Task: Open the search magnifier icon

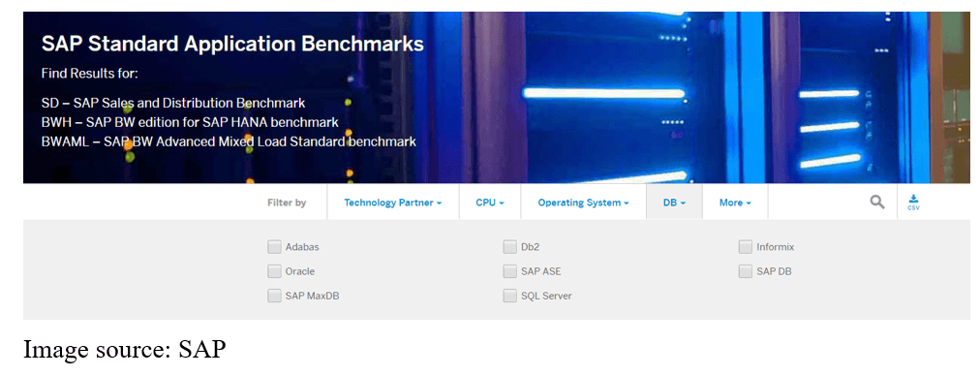Action: [x=877, y=203]
